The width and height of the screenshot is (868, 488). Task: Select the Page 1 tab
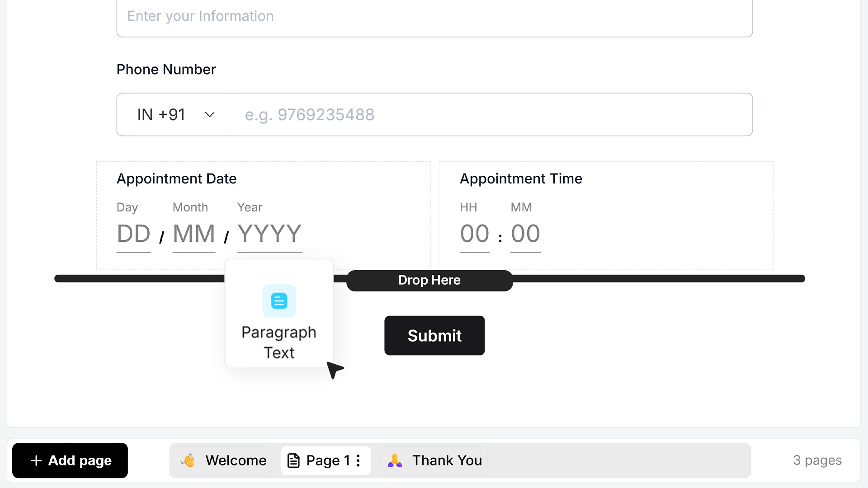[325, 460]
